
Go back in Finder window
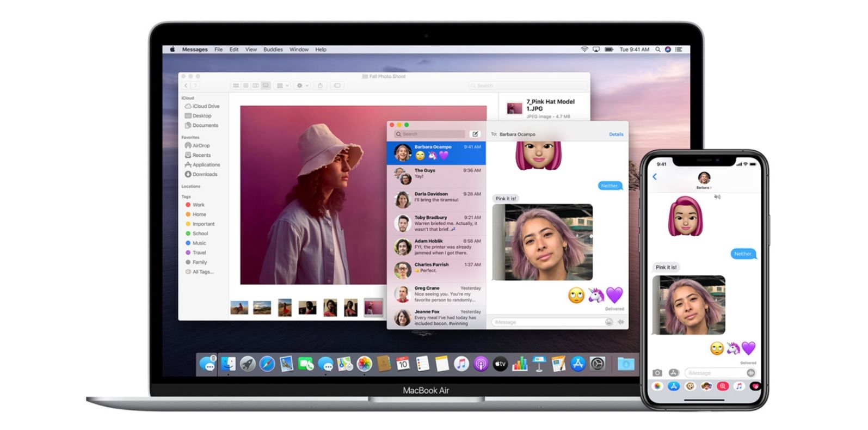(186, 85)
